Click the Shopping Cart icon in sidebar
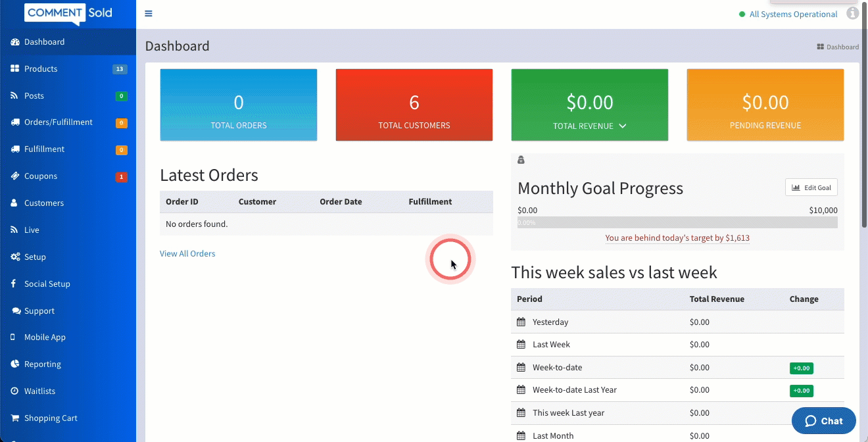The image size is (868, 442). (x=14, y=418)
